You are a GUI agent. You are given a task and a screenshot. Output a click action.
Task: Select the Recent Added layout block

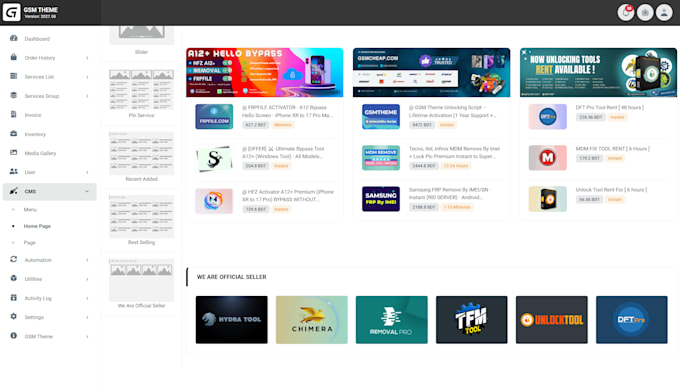click(x=141, y=157)
